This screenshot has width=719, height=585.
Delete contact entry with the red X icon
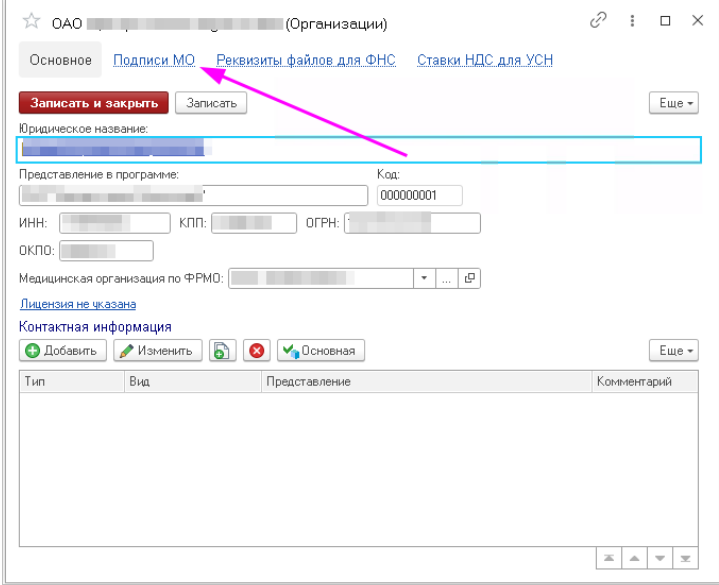(256, 351)
